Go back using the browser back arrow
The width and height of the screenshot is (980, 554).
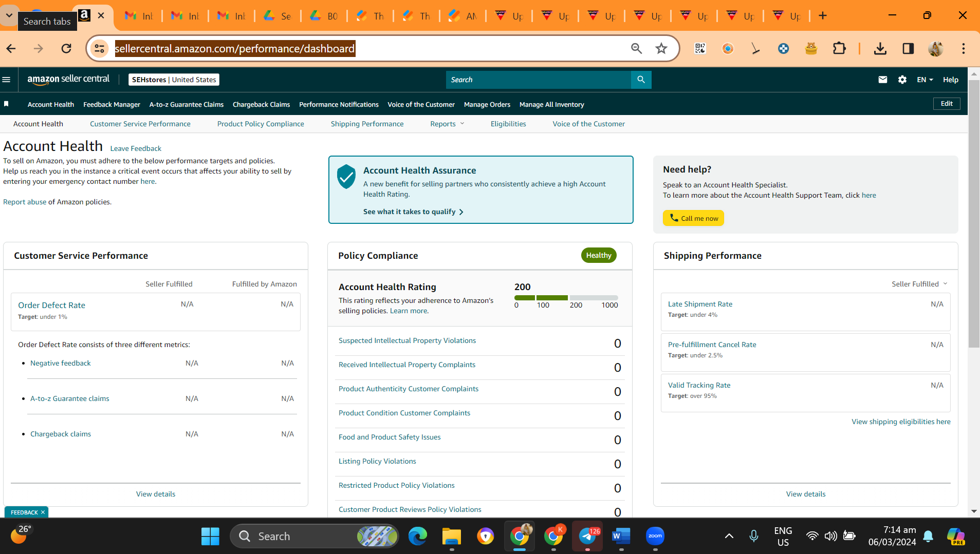11,49
